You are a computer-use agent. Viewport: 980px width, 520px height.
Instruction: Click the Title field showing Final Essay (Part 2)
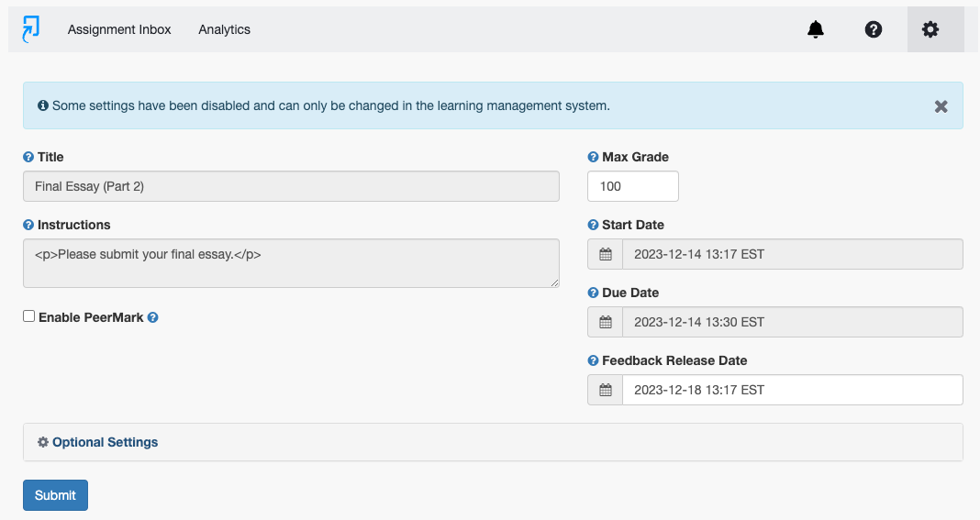[x=291, y=186]
